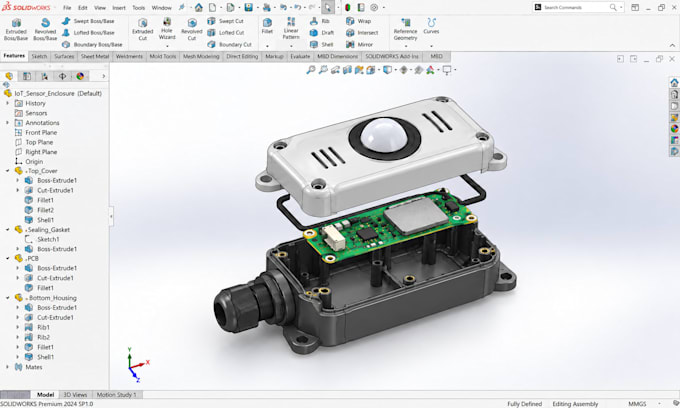Open Reference Geometry options
680x408 pixels.
[405, 29]
